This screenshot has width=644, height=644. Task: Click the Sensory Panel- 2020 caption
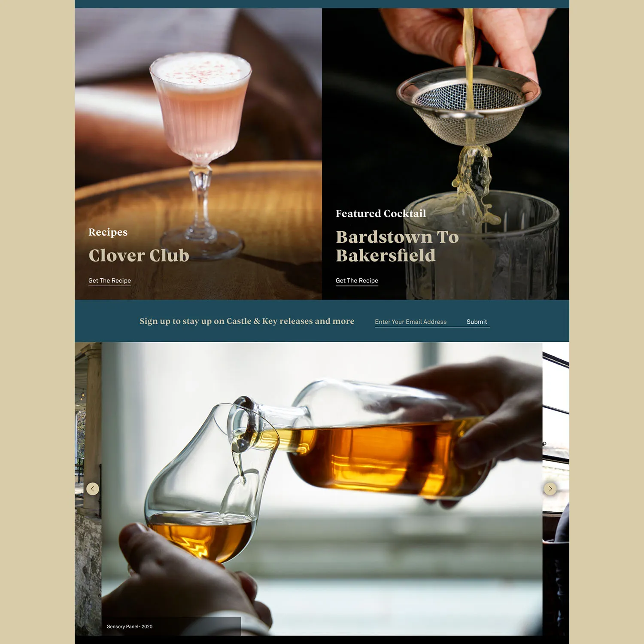click(130, 626)
